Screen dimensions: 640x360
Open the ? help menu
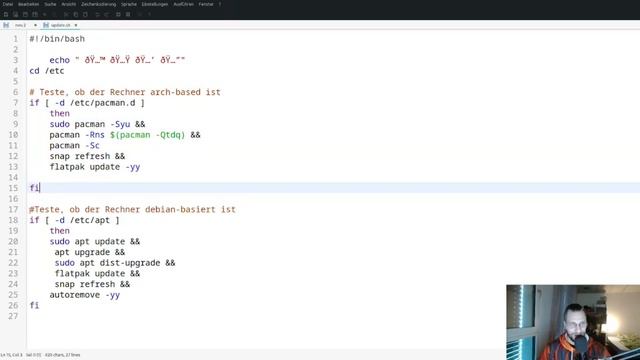tap(220, 4)
